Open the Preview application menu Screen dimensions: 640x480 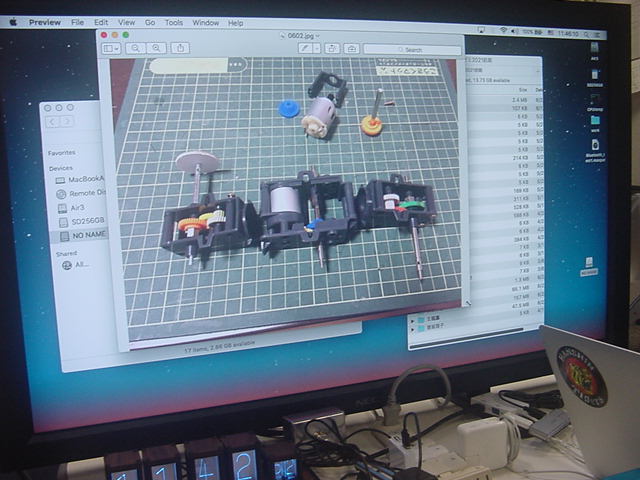45,22
